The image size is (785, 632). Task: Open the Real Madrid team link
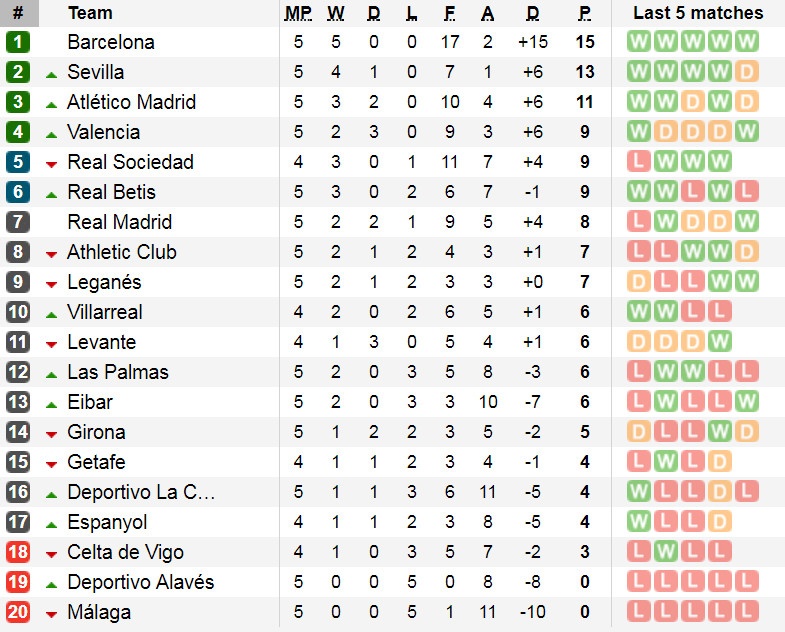119,222
